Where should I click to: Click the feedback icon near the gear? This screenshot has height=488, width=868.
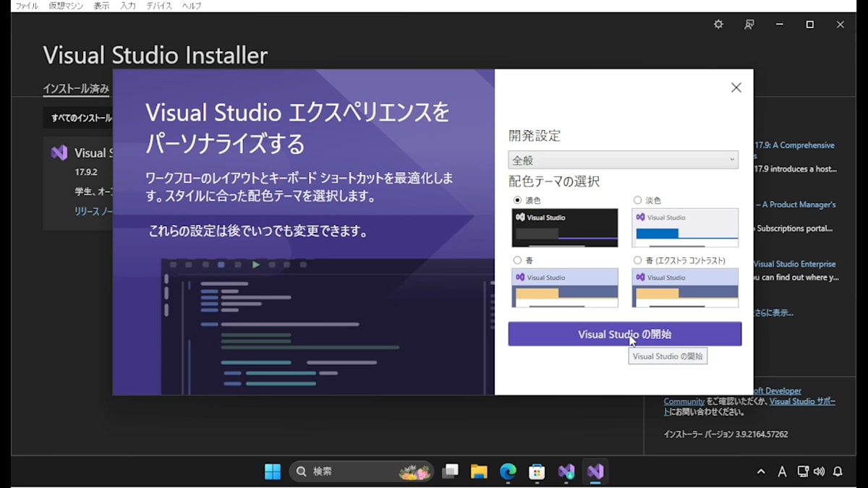pyautogui.click(x=749, y=24)
